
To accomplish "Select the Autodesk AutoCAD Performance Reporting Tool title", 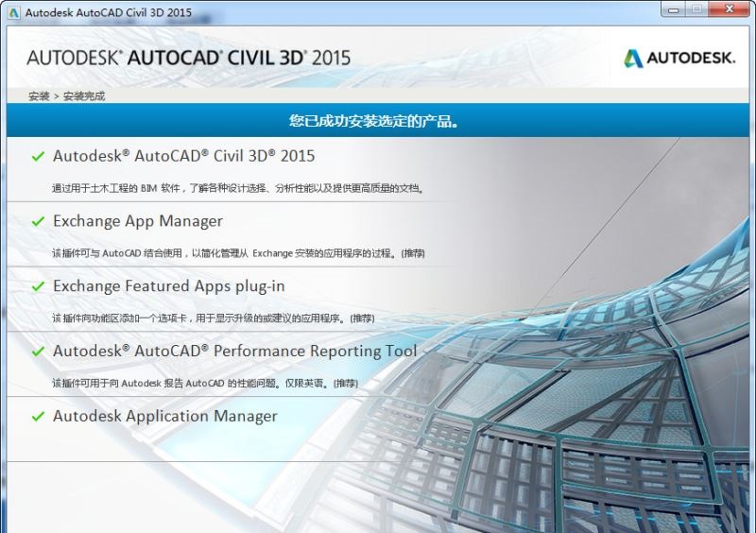I will tap(234, 351).
